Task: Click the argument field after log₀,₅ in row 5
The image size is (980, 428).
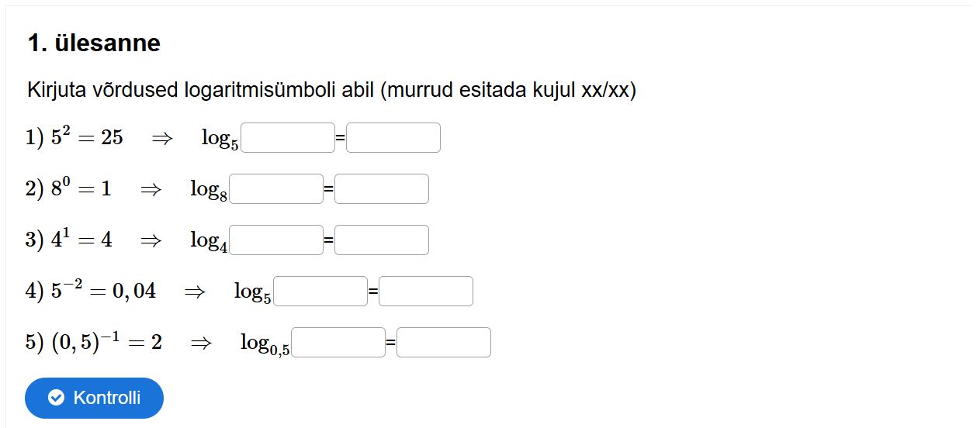Action: pos(338,343)
